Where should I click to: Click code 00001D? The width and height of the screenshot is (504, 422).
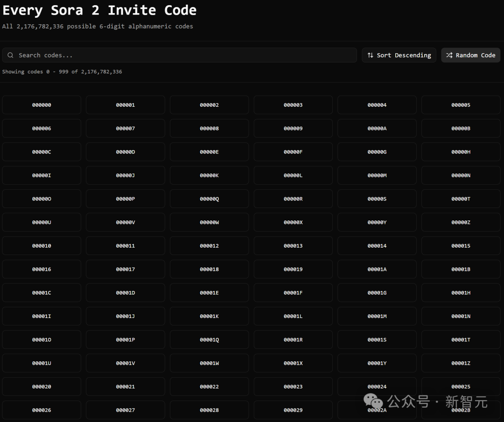(126, 292)
